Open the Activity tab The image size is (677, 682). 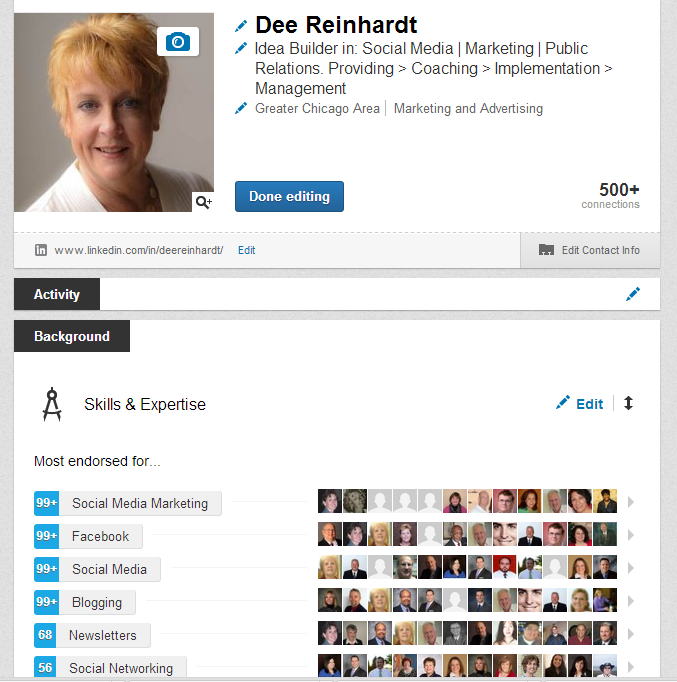[x=57, y=294]
